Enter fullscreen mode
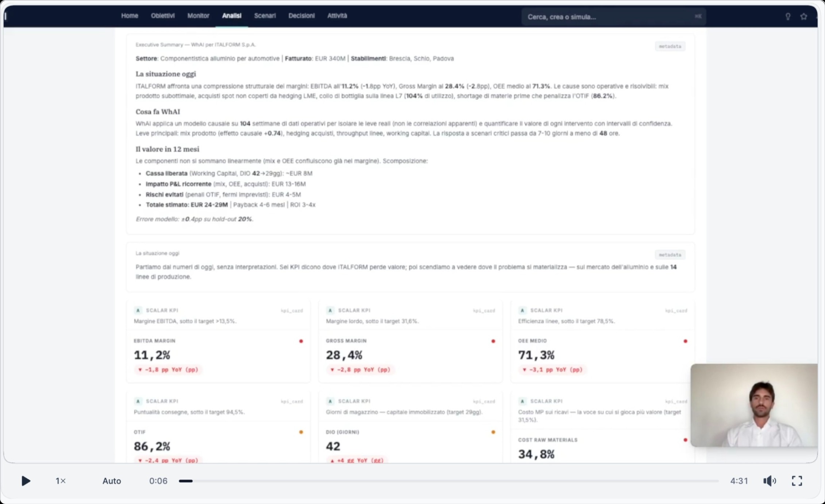The height and width of the screenshot is (504, 825). tap(797, 481)
